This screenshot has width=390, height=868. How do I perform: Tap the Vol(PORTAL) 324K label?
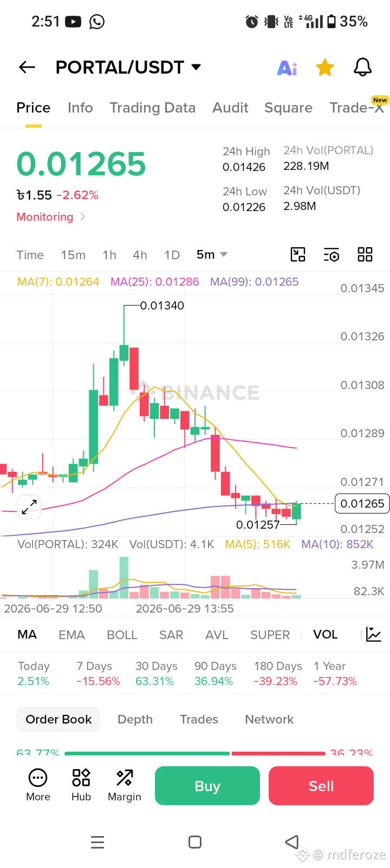tap(68, 544)
